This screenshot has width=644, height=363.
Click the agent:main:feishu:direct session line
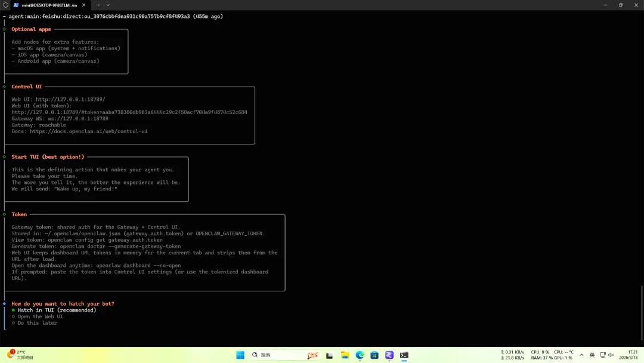click(x=116, y=17)
